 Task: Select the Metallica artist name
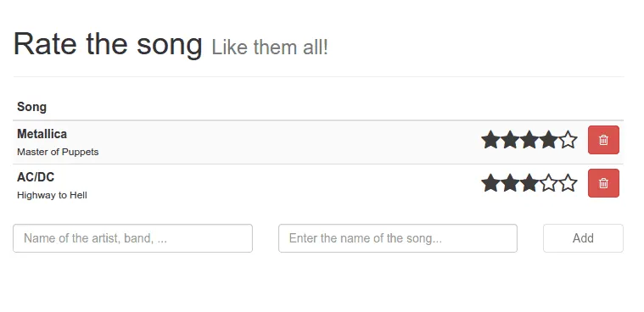pyautogui.click(x=42, y=134)
